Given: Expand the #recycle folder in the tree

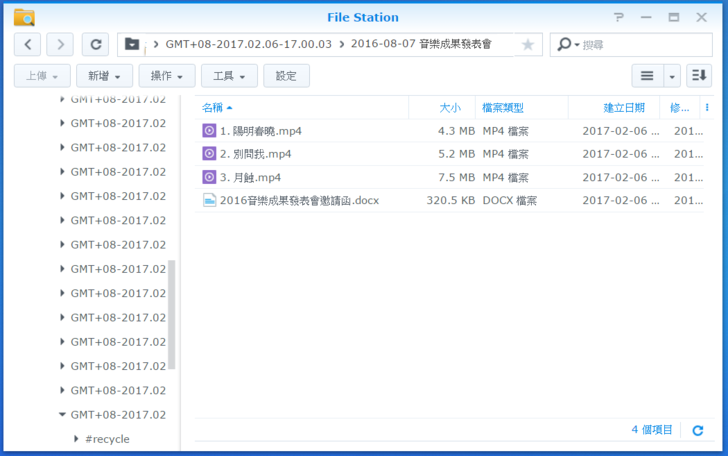Looking at the screenshot, I should tap(76, 439).
